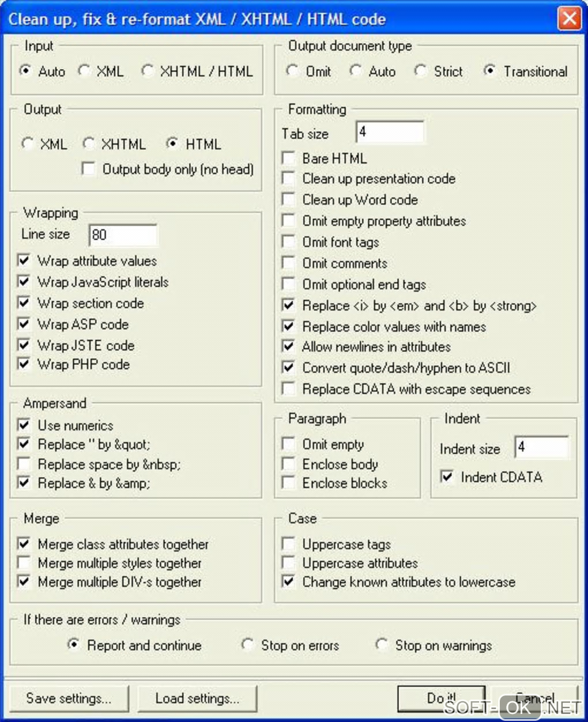Select Strict output document type
The height and width of the screenshot is (722, 588).
[420, 71]
